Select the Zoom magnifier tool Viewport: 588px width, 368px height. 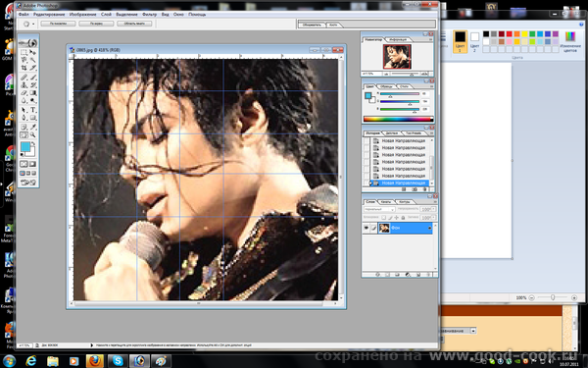tap(33, 134)
